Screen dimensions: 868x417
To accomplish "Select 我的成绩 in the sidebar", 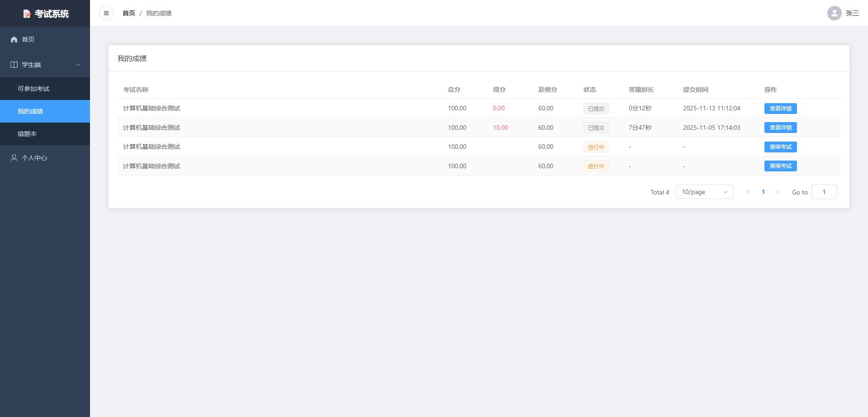I will [30, 111].
